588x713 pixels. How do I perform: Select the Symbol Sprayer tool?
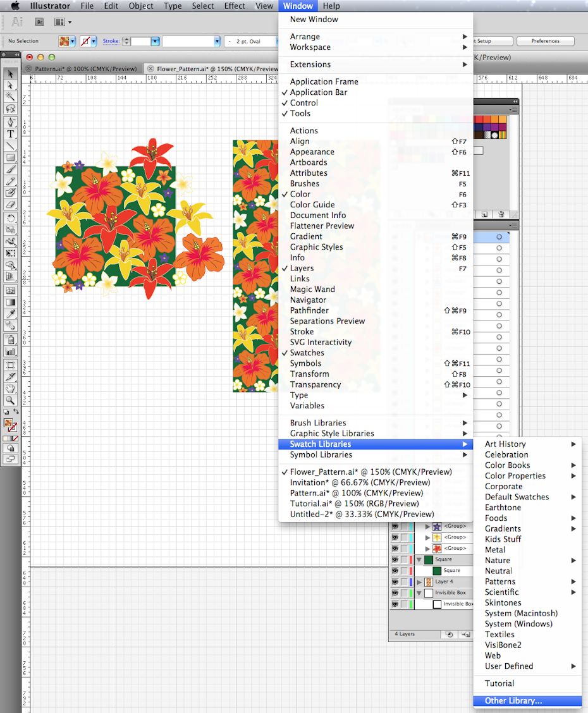coord(10,339)
